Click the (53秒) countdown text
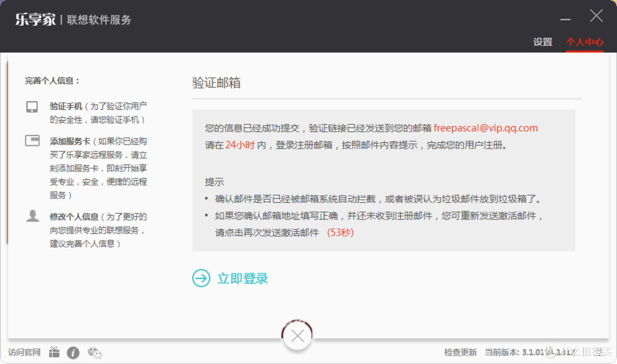This screenshot has height=364, width=617. [x=340, y=233]
